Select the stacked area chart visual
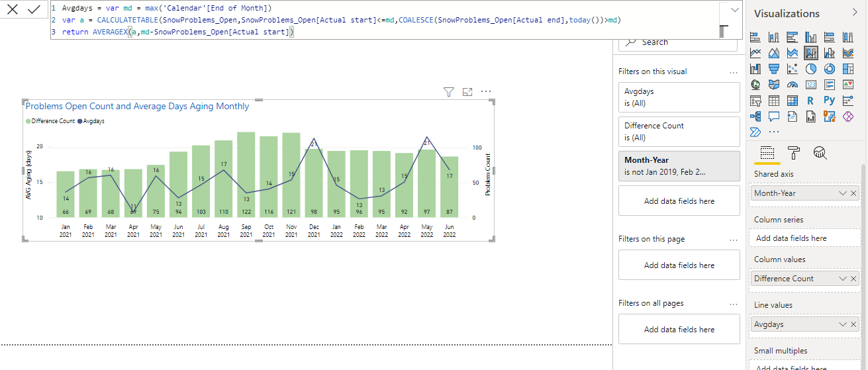Screen dimensions: 868x370 point(793,53)
